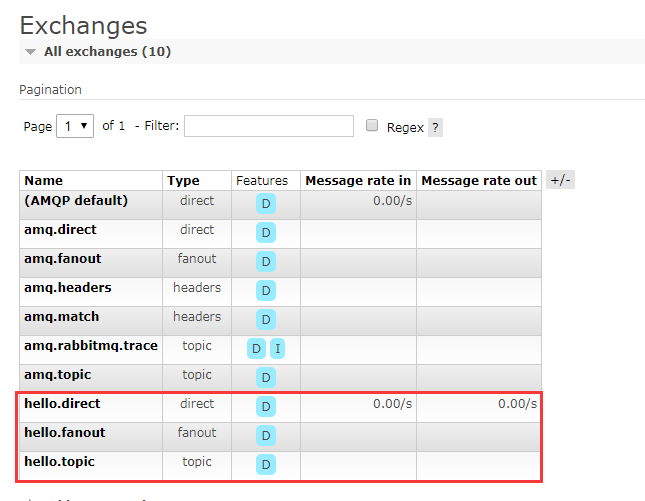Screen dimensions: 645x501
Task: Click the Regex help question mark
Action: coord(435,127)
